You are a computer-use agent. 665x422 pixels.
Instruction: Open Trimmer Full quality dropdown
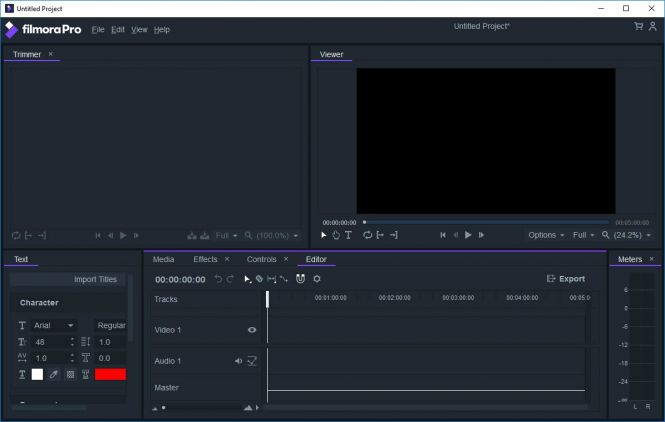[226, 235]
